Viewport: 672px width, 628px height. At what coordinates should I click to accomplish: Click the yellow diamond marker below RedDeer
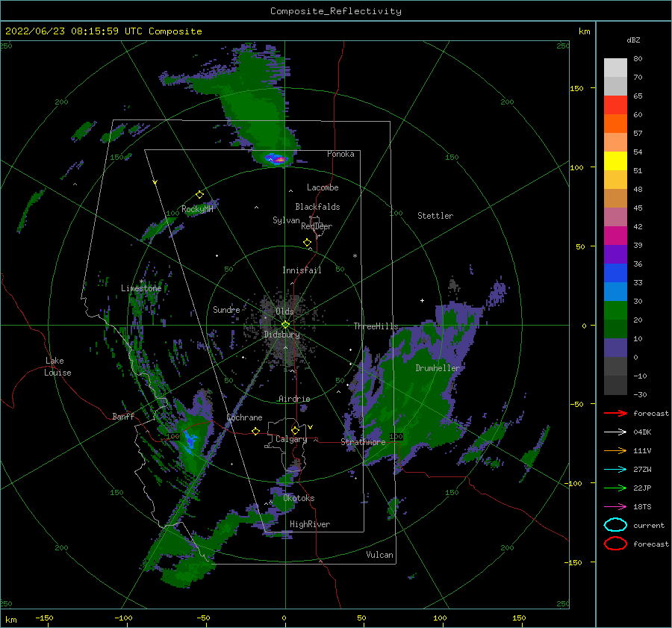coord(307,243)
